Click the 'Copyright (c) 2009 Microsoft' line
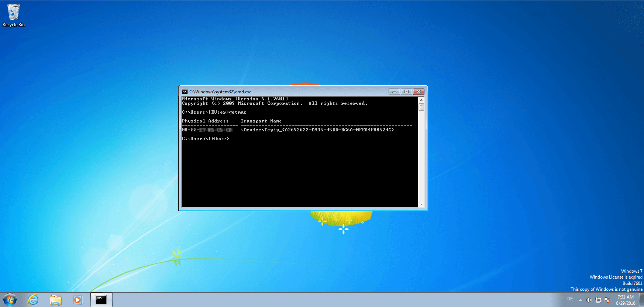 coord(275,103)
